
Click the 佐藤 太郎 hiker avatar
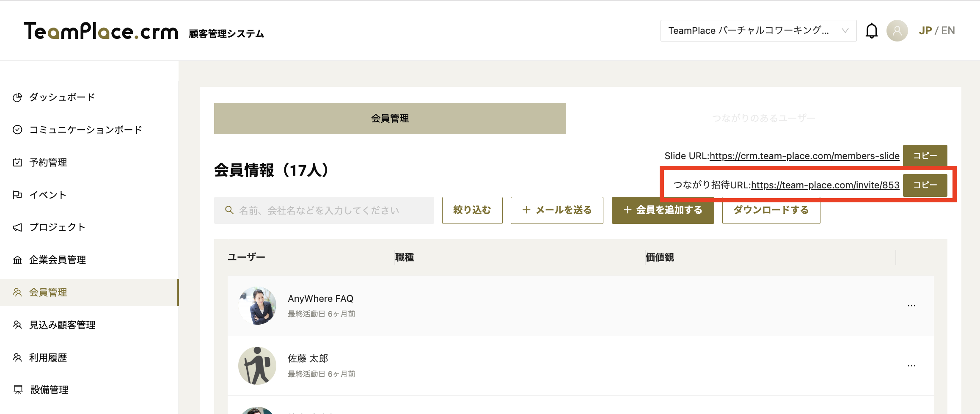[x=257, y=366]
